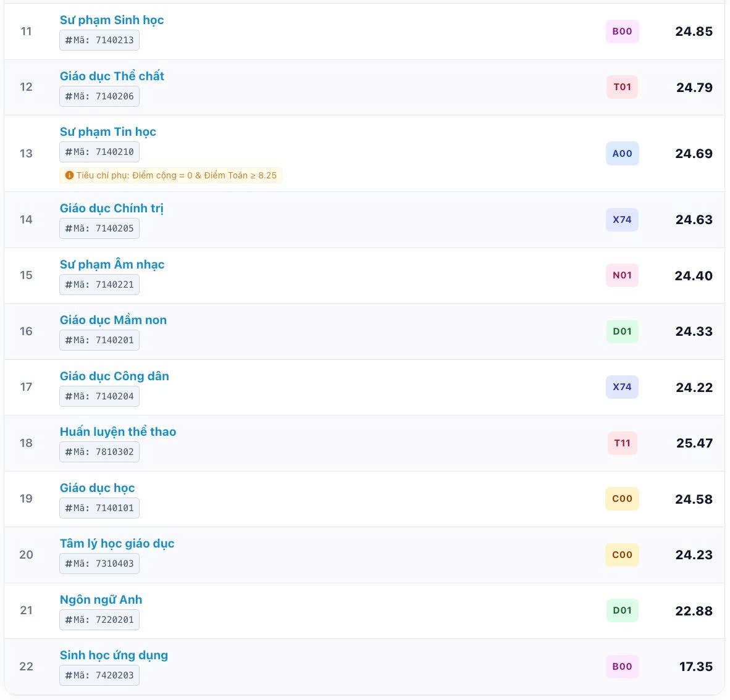Image resolution: width=730 pixels, height=700 pixels.
Task: Open the Giáo dục học link
Action: pyautogui.click(x=98, y=488)
